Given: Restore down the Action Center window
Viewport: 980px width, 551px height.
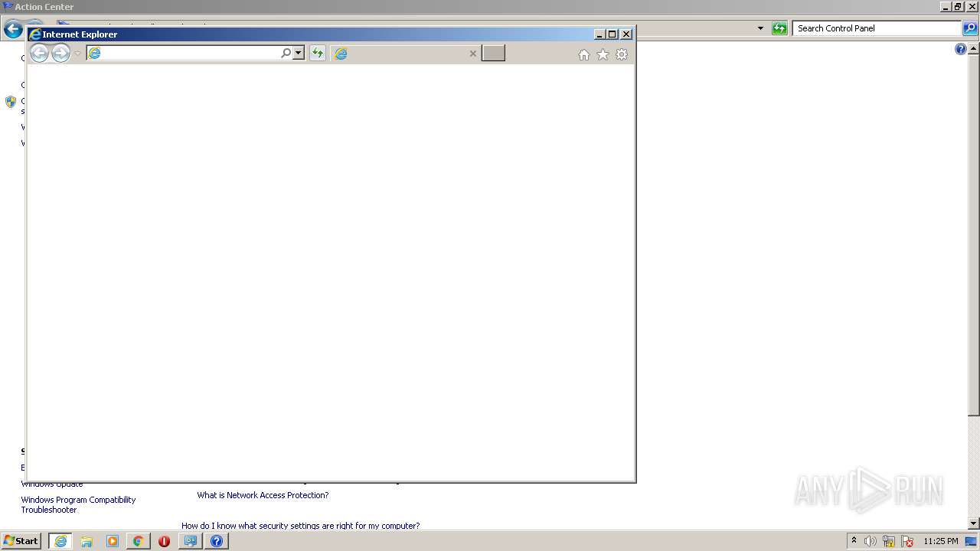Looking at the screenshot, I should click(958, 7).
